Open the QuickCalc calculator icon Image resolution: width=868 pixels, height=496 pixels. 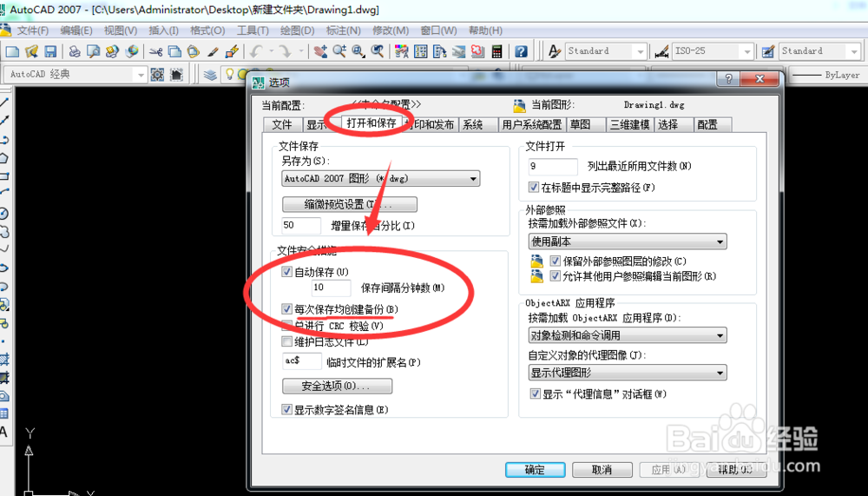pyautogui.click(x=496, y=51)
